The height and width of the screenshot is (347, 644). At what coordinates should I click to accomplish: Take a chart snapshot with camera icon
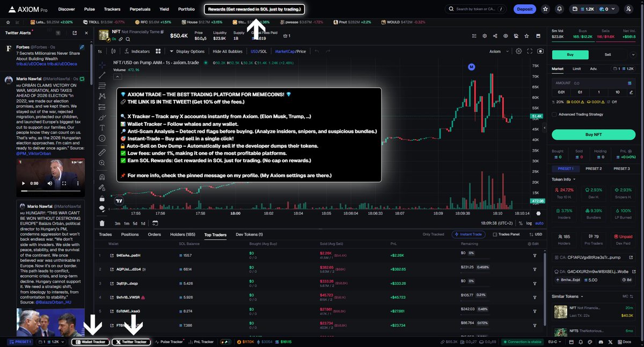click(540, 52)
